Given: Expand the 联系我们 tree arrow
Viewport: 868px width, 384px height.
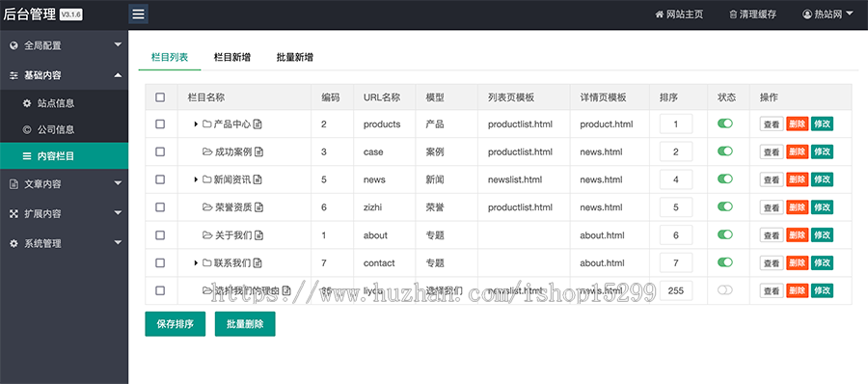Looking at the screenshot, I should 196,262.
